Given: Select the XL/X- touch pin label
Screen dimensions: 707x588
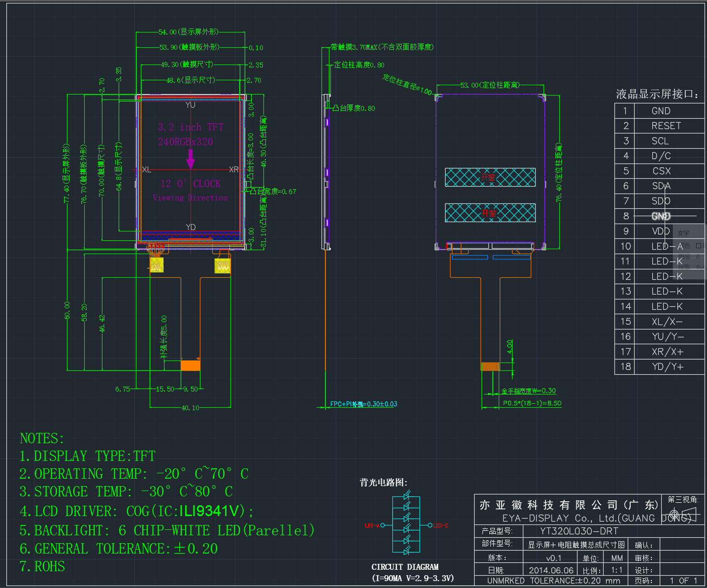Looking at the screenshot, I should (x=667, y=322).
